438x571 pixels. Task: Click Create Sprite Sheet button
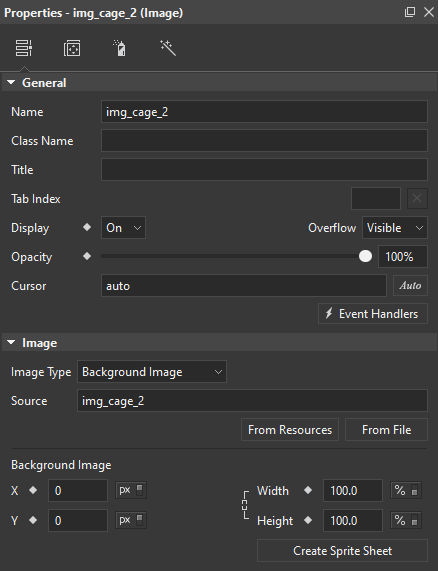[342, 551]
